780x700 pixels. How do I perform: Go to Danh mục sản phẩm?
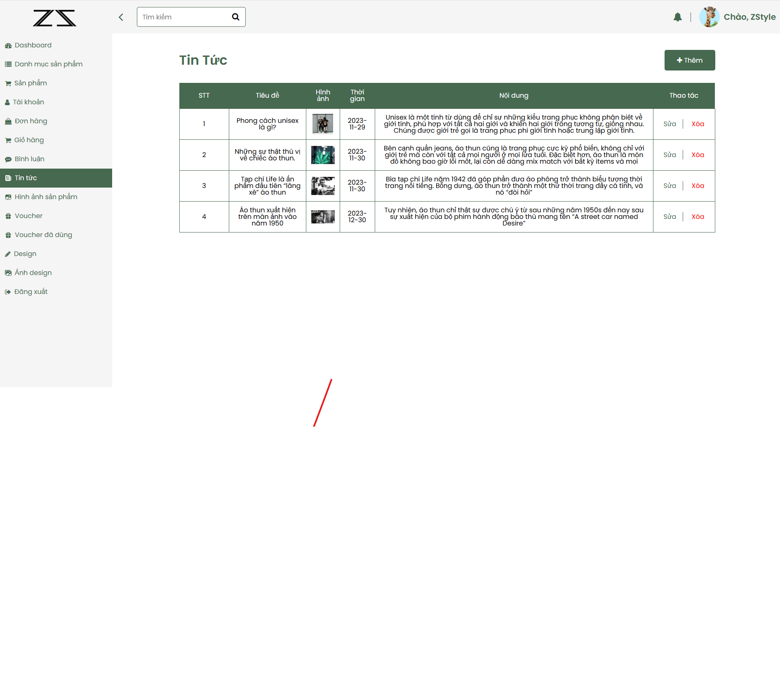[48, 64]
